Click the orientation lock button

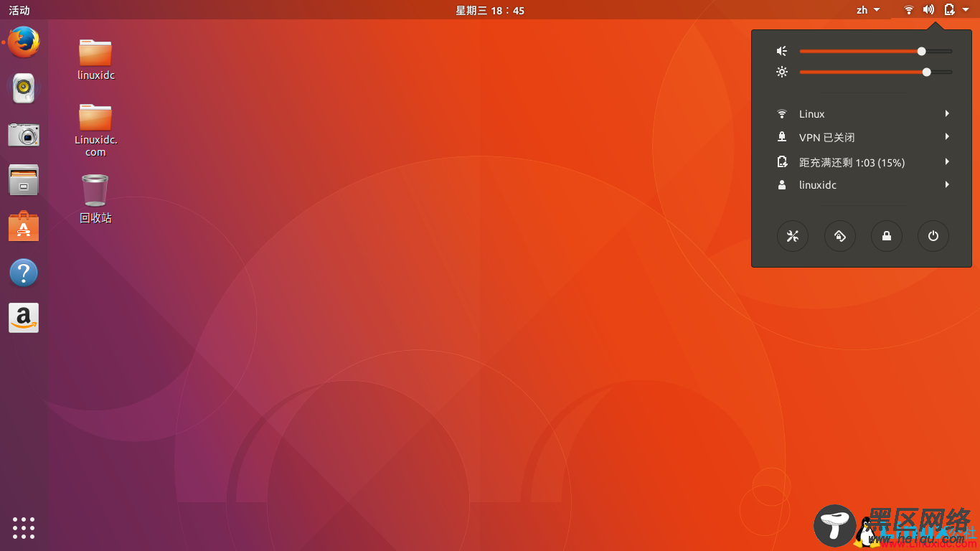coord(839,236)
